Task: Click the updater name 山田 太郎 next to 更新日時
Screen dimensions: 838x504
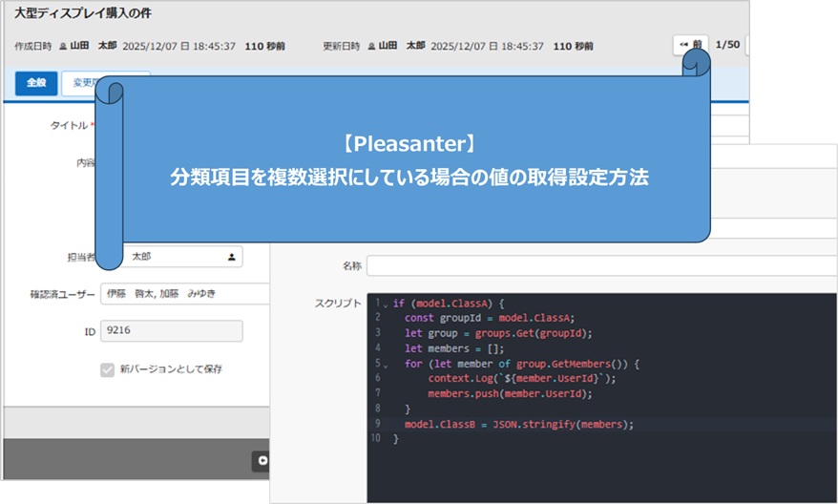Action: (402, 46)
